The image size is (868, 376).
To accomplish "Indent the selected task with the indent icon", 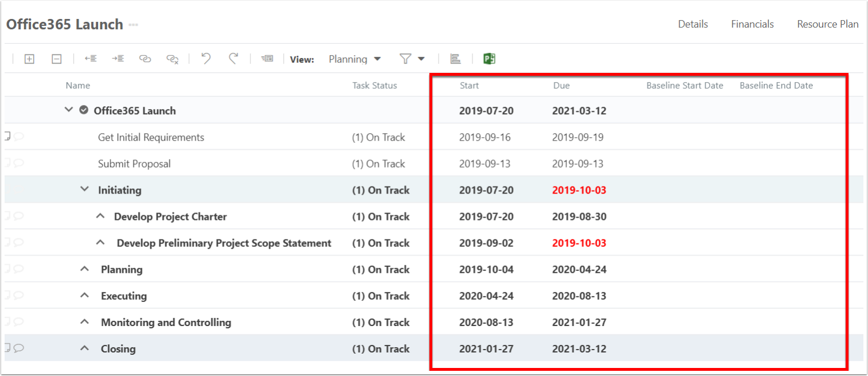I will [x=118, y=59].
